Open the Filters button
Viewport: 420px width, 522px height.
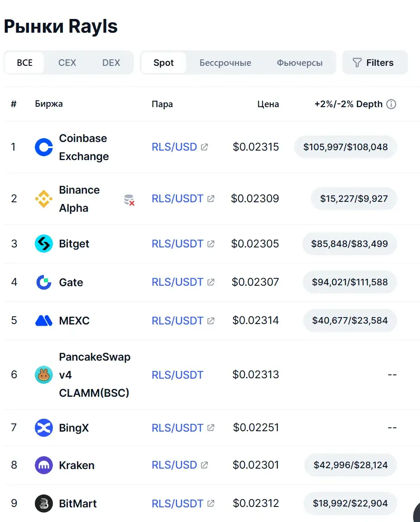375,63
